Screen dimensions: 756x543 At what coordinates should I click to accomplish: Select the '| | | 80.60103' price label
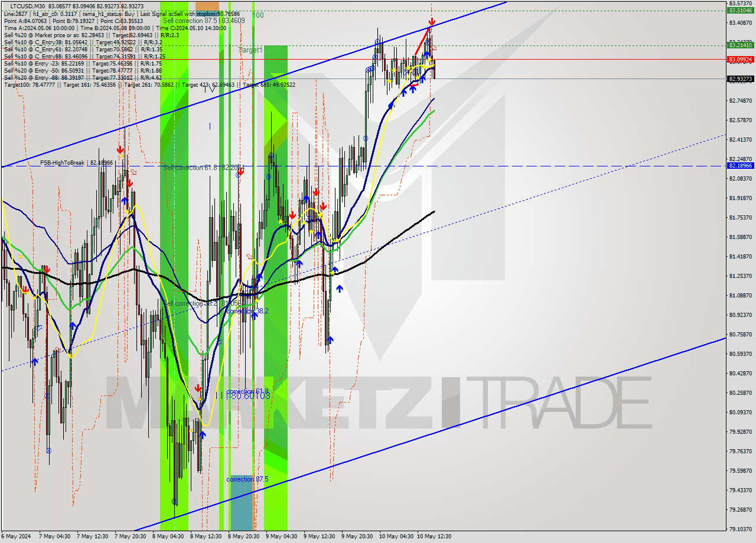click(x=243, y=396)
